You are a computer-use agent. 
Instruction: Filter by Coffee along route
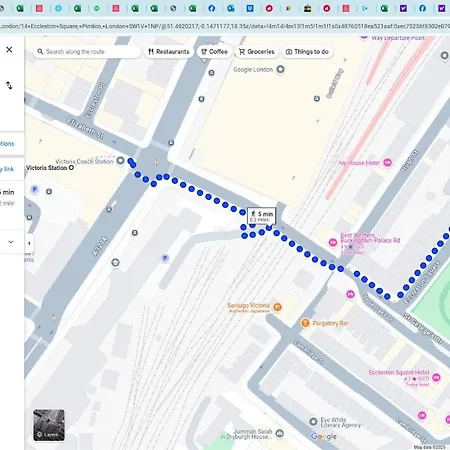[x=214, y=52]
